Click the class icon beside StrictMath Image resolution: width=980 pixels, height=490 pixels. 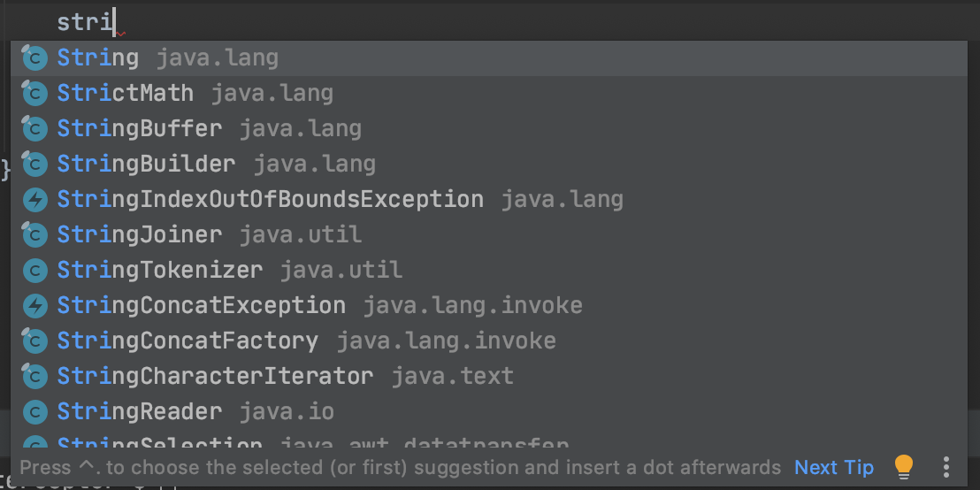tap(35, 94)
